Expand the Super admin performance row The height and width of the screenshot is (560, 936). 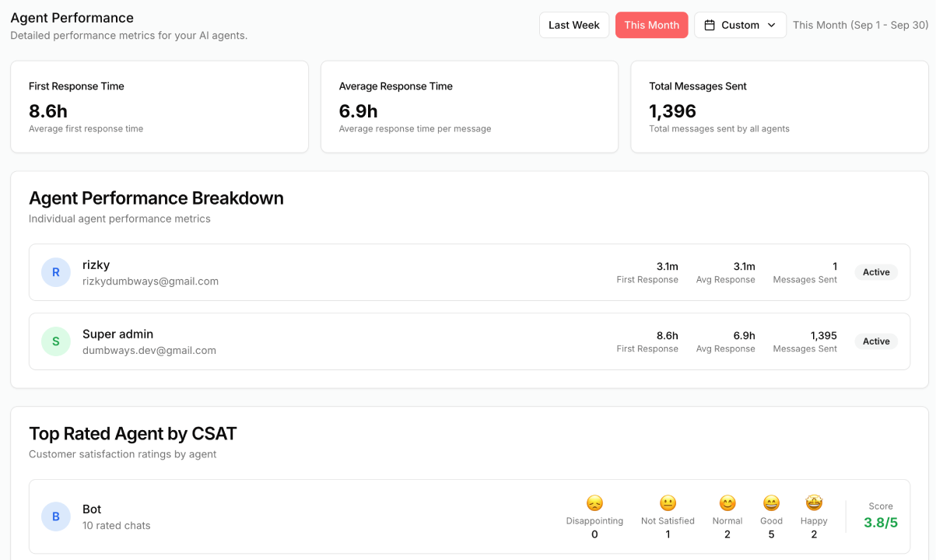click(467, 341)
